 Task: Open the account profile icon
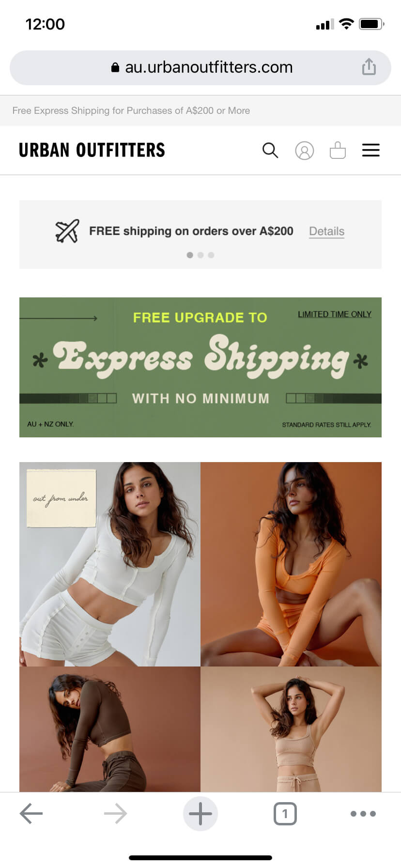[305, 151]
